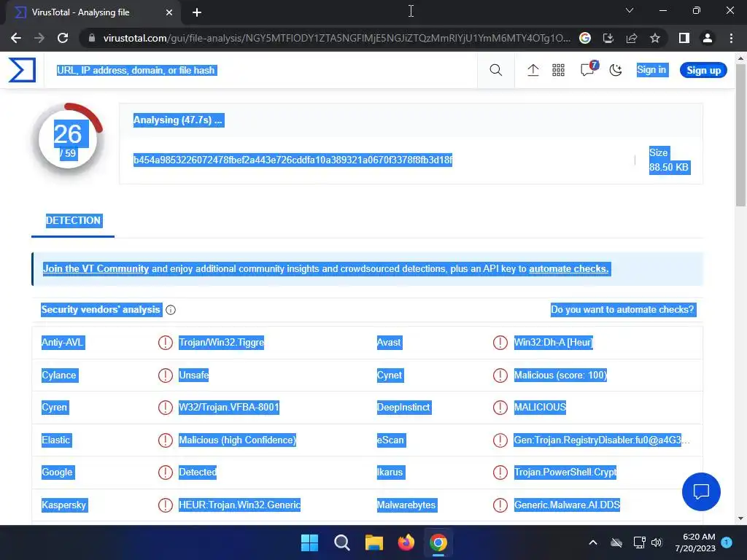747x560 pixels.
Task: Click the 26 / 59 detection score circle
Action: (x=68, y=139)
